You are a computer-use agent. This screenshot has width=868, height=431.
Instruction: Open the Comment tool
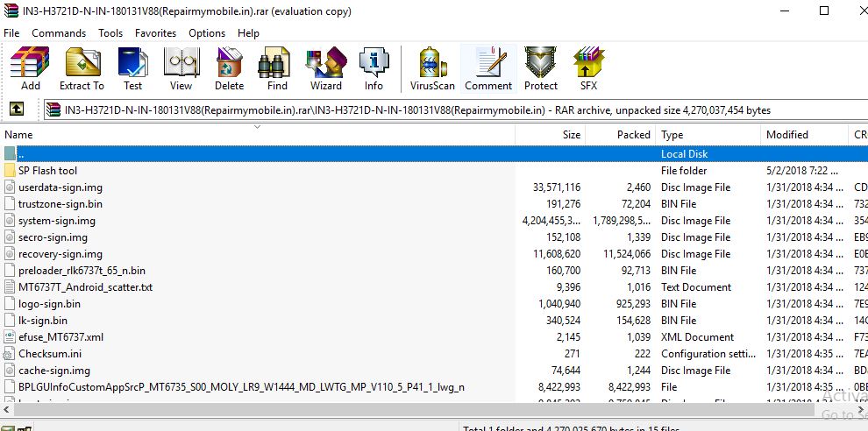[x=488, y=69]
